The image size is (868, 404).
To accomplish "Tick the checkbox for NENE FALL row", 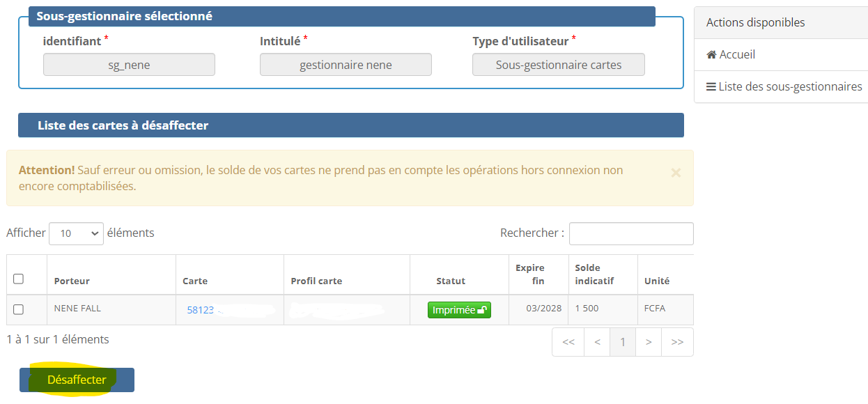I will [x=19, y=309].
